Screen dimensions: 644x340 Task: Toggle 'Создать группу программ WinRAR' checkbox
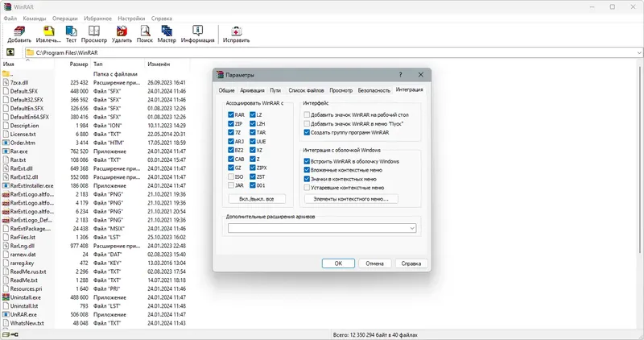307,132
